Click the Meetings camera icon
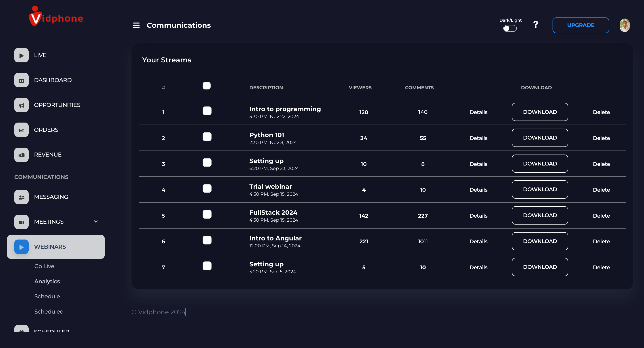 tap(21, 222)
